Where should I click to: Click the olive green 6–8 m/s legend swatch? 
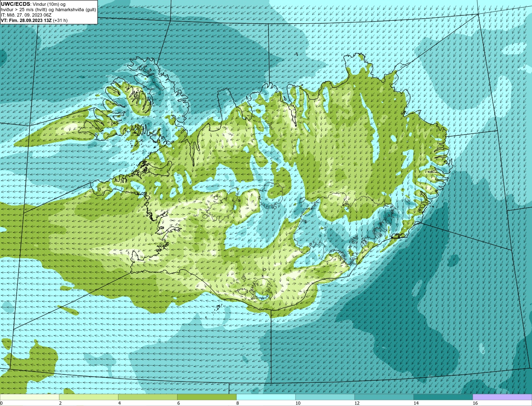tap(207, 397)
